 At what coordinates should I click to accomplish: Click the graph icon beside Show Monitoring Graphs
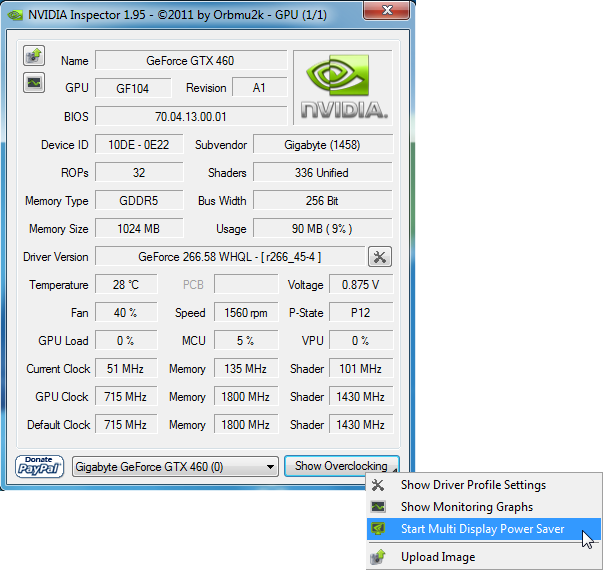tap(378, 507)
